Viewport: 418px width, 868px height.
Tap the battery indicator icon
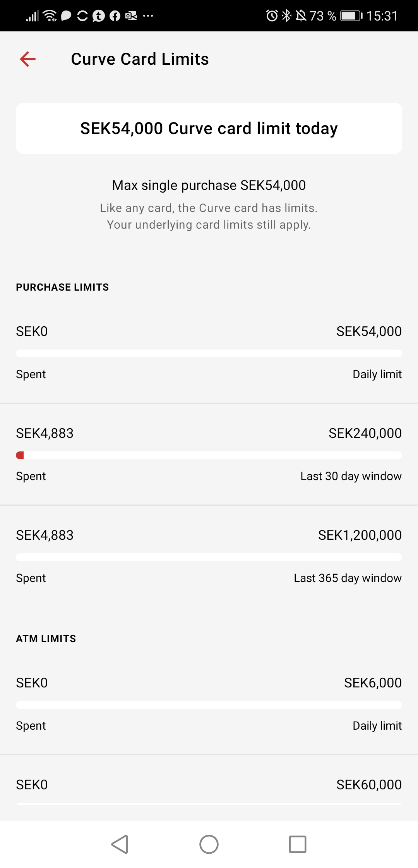pyautogui.click(x=351, y=16)
